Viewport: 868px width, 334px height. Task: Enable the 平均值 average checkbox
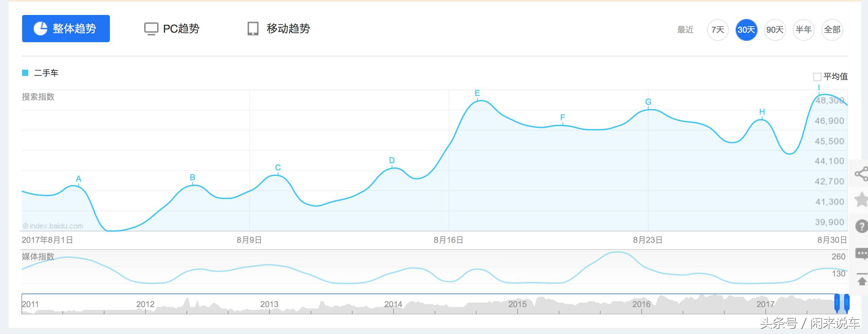click(817, 77)
